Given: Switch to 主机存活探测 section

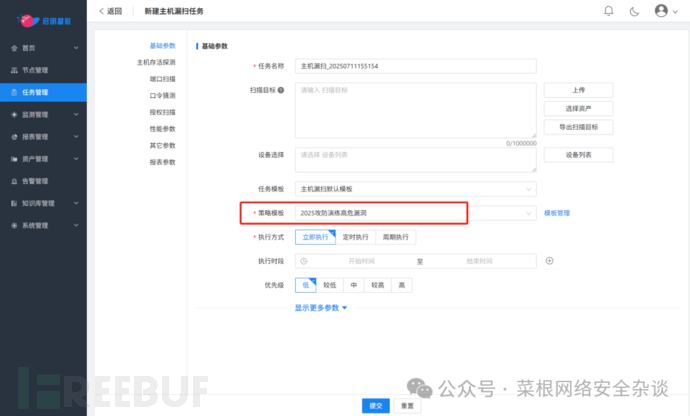Looking at the screenshot, I should coord(156,63).
